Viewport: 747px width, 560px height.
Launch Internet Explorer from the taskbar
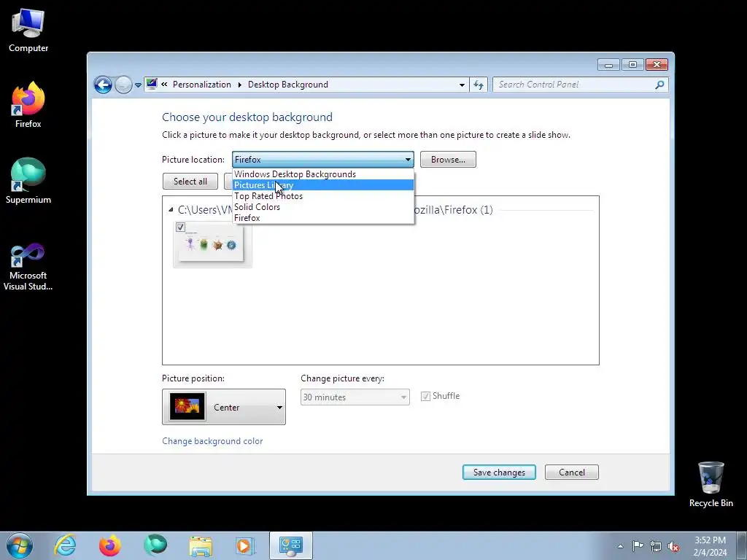(65, 545)
